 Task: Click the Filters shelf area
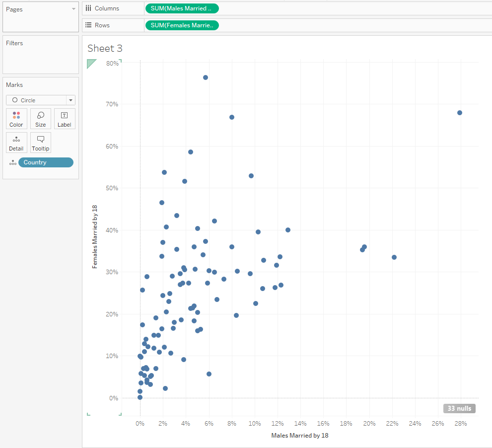[x=41, y=55]
